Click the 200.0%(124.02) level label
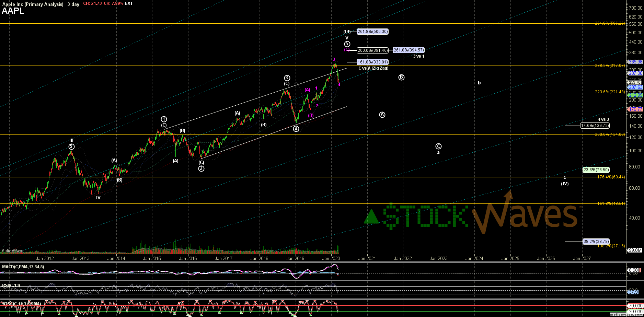644x317 pixels. coord(610,134)
